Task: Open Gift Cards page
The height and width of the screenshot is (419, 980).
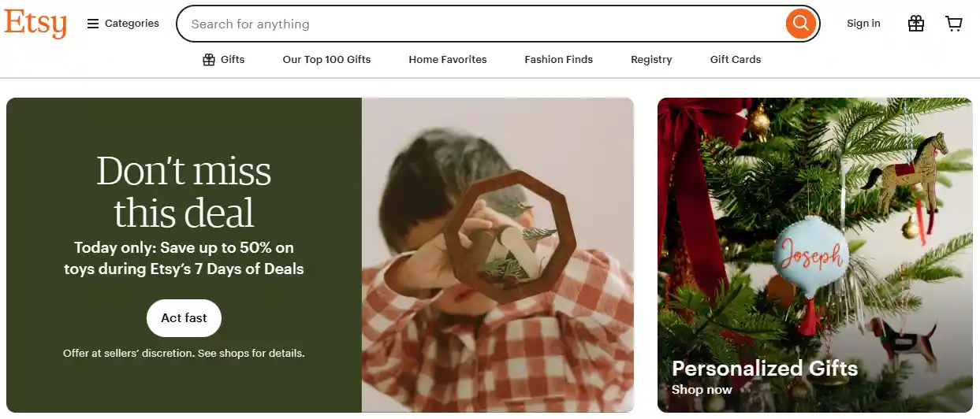Action: 736,60
